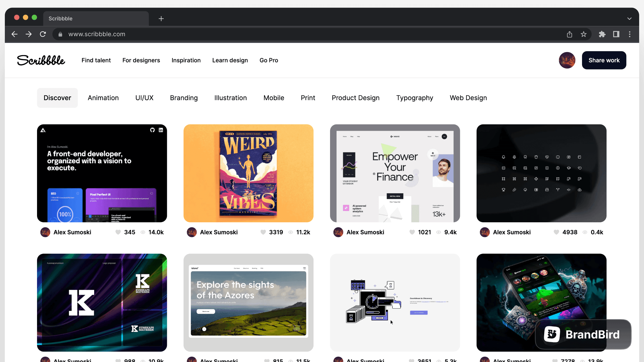Open a new browser tab

click(161, 19)
